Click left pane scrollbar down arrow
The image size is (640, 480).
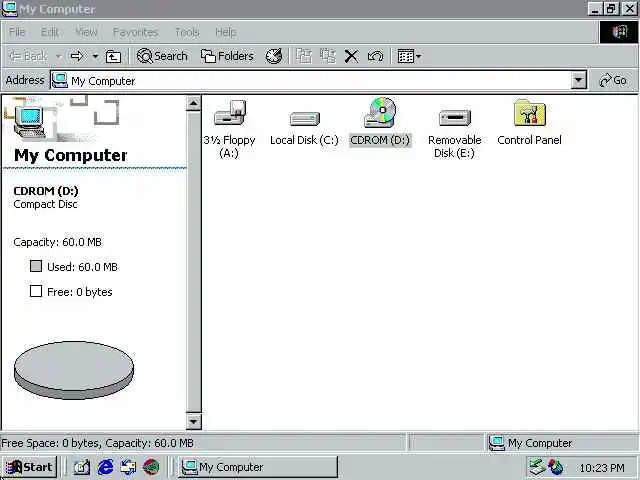pyautogui.click(x=193, y=421)
